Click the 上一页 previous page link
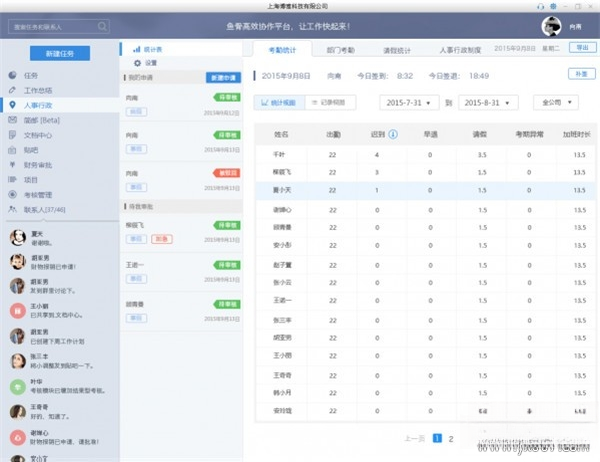The height and width of the screenshot is (462, 600). point(415,439)
